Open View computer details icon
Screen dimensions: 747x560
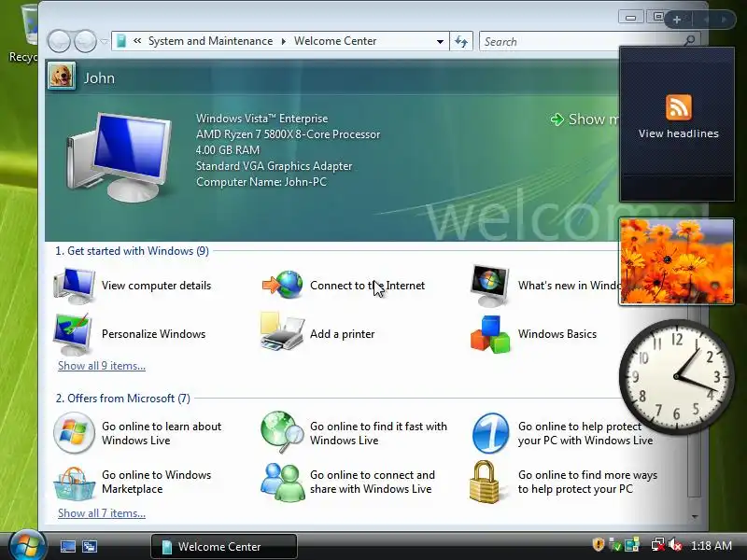(x=74, y=286)
